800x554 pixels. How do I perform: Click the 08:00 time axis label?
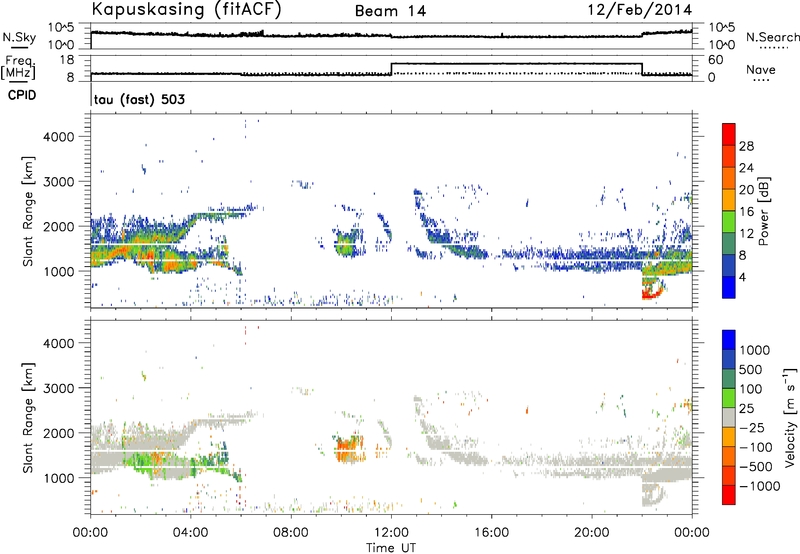click(291, 533)
